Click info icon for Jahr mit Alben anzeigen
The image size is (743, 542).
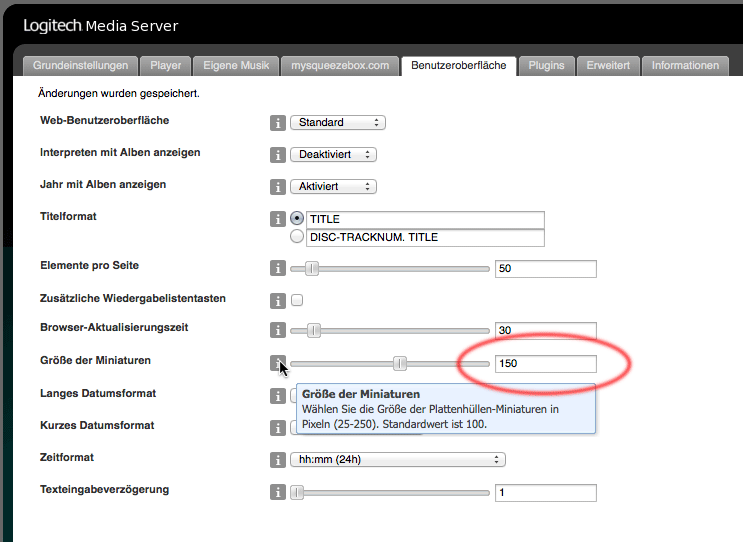coord(278,187)
